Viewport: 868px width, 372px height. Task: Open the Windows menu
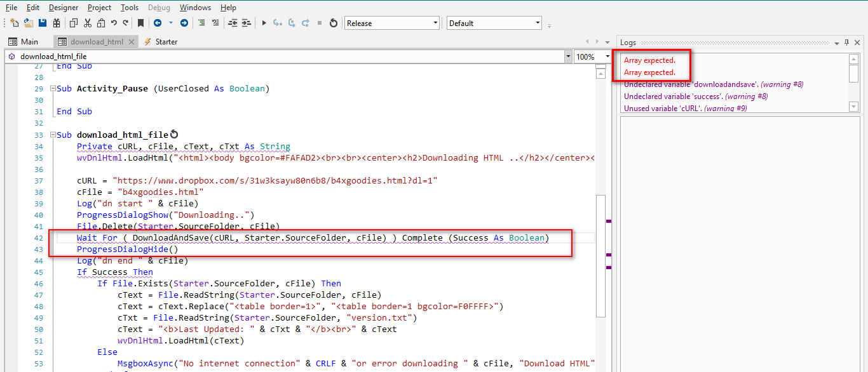click(x=195, y=8)
